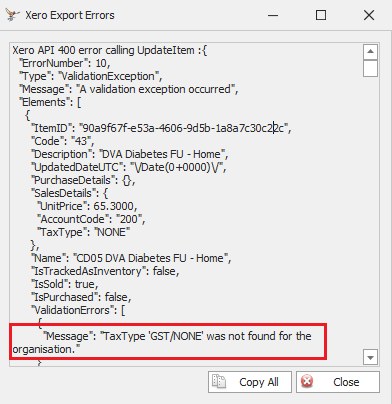The image size is (392, 404).
Task: Click "A validation exception occurred" message line
Action: (129, 89)
